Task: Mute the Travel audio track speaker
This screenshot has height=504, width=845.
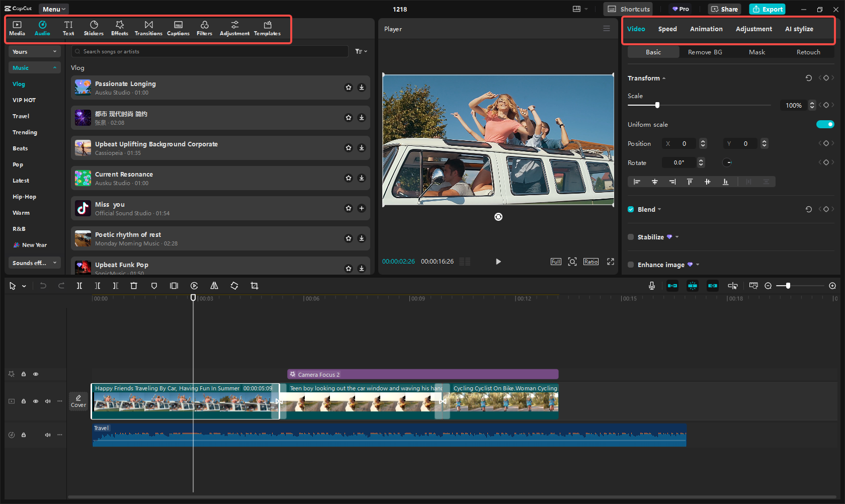Action: coord(48,435)
